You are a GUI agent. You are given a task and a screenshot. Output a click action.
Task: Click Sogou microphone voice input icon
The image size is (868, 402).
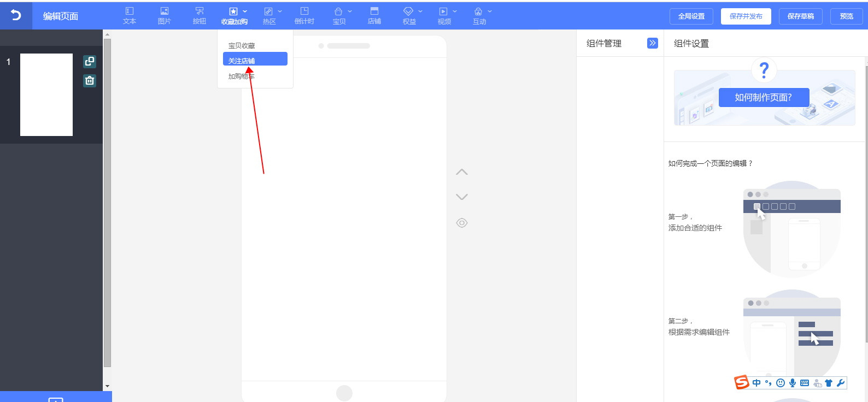[x=793, y=383]
